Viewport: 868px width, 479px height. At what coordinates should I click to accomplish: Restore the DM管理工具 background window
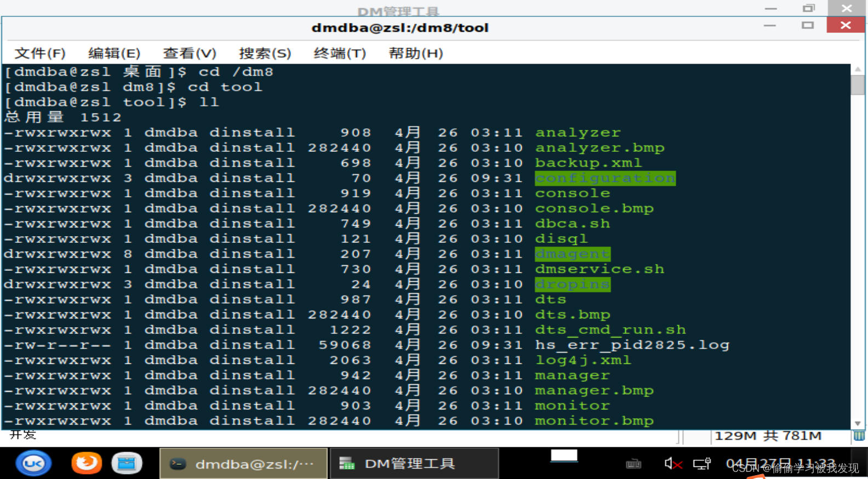(809, 8)
